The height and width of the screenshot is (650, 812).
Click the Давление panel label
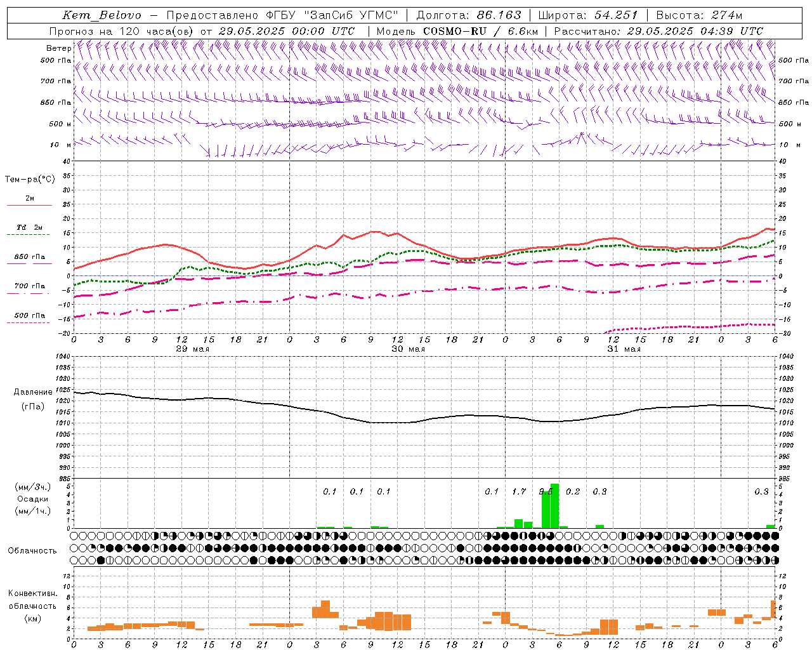33,392
